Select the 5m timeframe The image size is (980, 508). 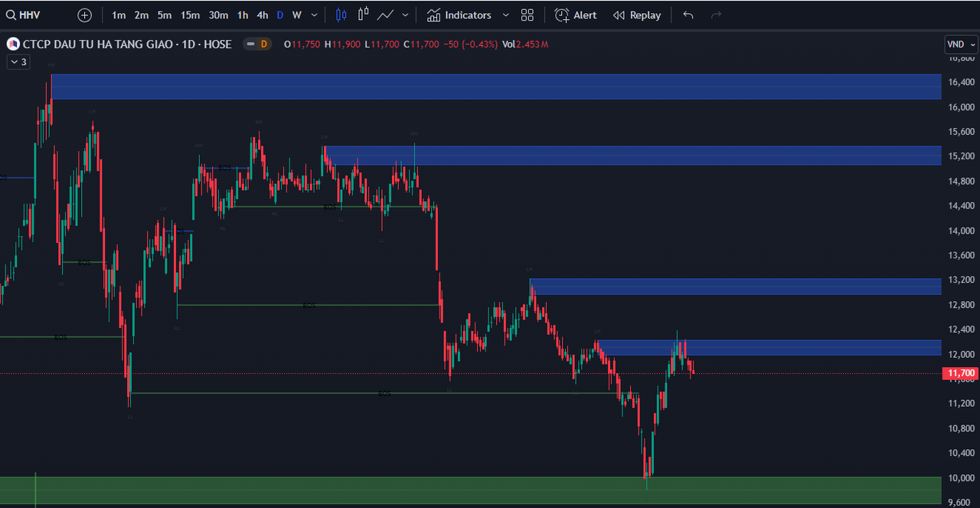[x=165, y=15]
